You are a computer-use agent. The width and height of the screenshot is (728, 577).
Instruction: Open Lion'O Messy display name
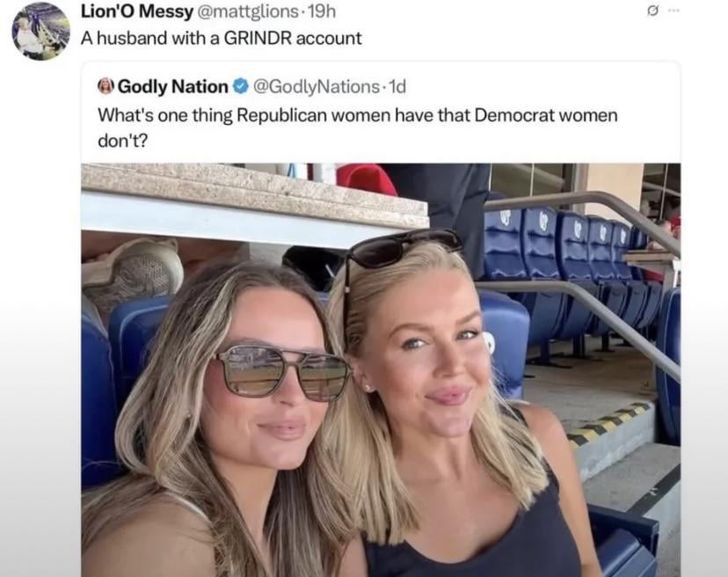tap(137, 11)
